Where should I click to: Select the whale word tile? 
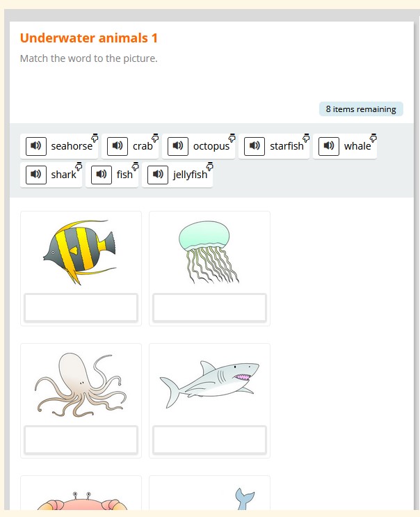[345, 146]
